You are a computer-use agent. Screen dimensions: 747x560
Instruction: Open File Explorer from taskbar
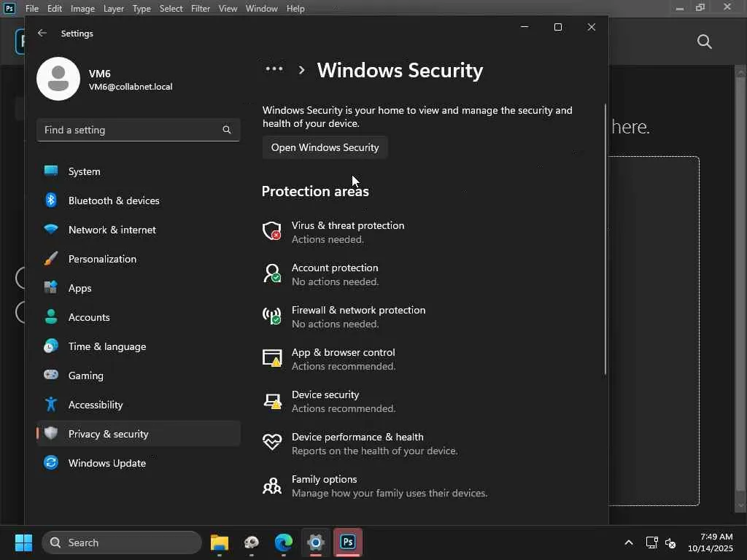click(x=220, y=542)
